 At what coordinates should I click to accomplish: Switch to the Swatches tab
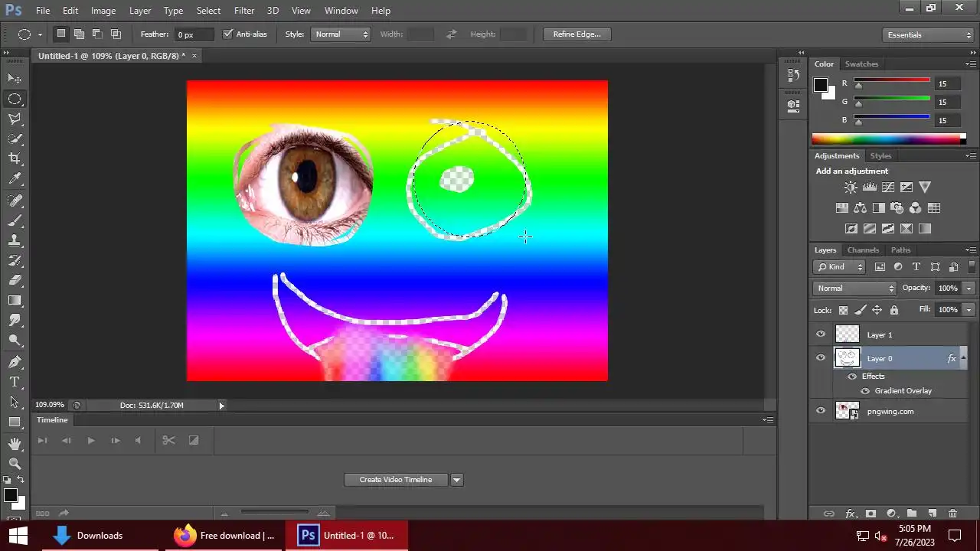click(861, 64)
